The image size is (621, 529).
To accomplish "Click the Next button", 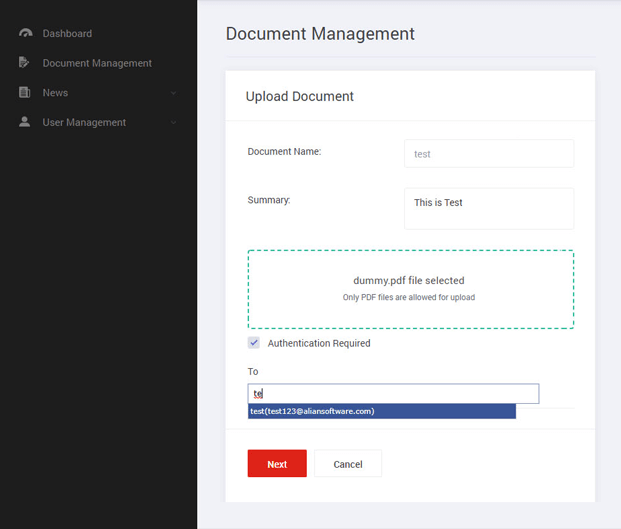I will [x=277, y=463].
